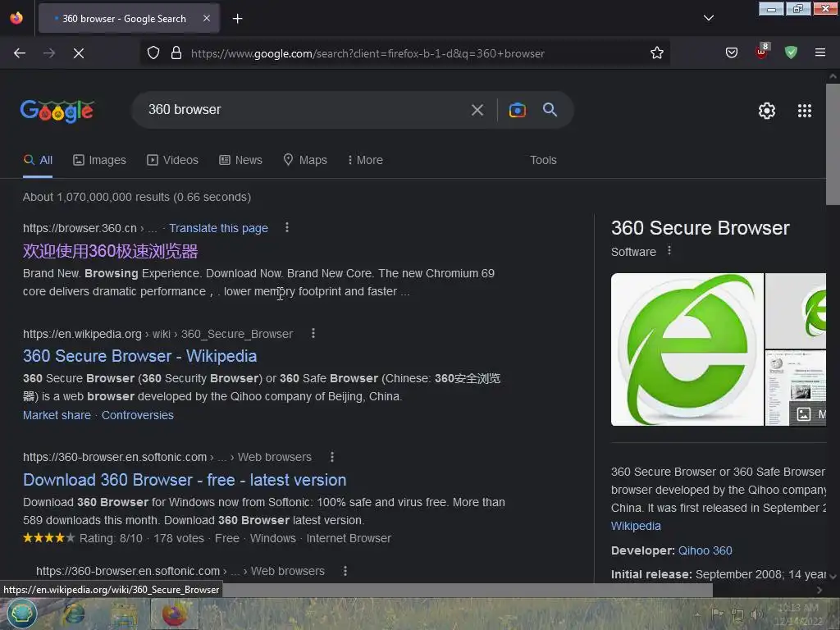The image size is (840, 630).
Task: Select the All results tab
Action: click(38, 160)
